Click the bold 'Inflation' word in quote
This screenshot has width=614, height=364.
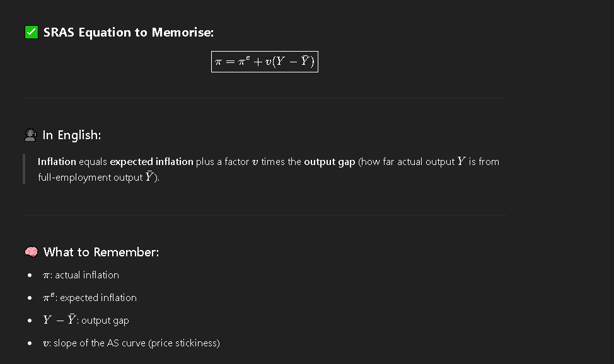click(x=57, y=162)
